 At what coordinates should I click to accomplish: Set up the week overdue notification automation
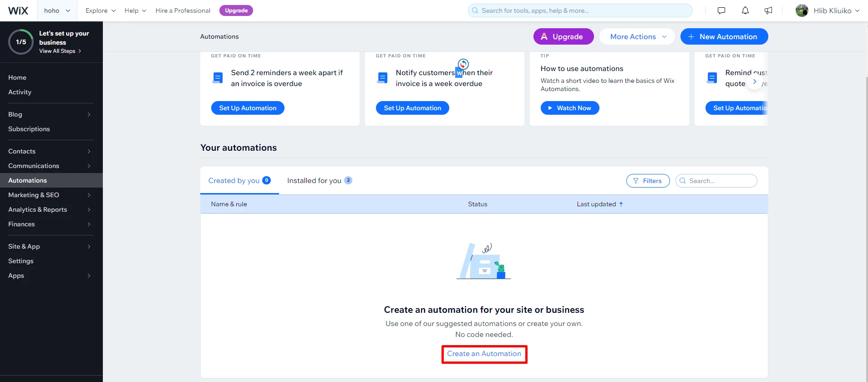(x=412, y=108)
